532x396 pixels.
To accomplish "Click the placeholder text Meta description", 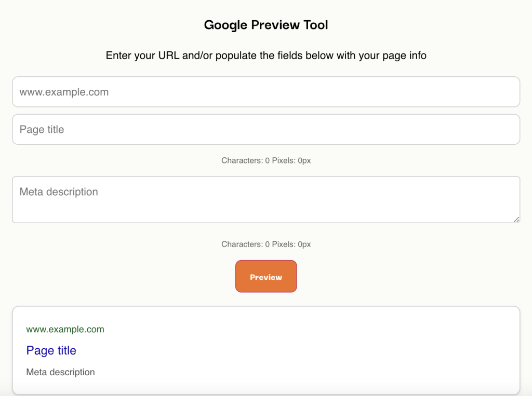I will 58,192.
